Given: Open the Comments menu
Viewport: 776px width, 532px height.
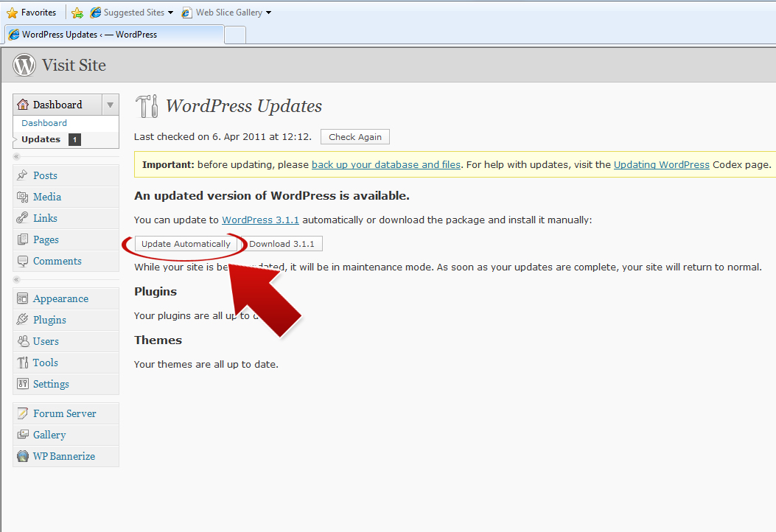Looking at the screenshot, I should pyautogui.click(x=57, y=261).
